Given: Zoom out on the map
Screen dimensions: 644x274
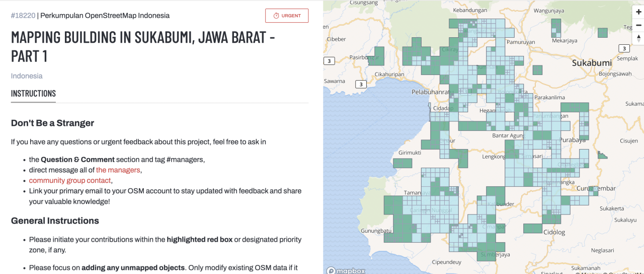Looking at the screenshot, I should point(638,25).
